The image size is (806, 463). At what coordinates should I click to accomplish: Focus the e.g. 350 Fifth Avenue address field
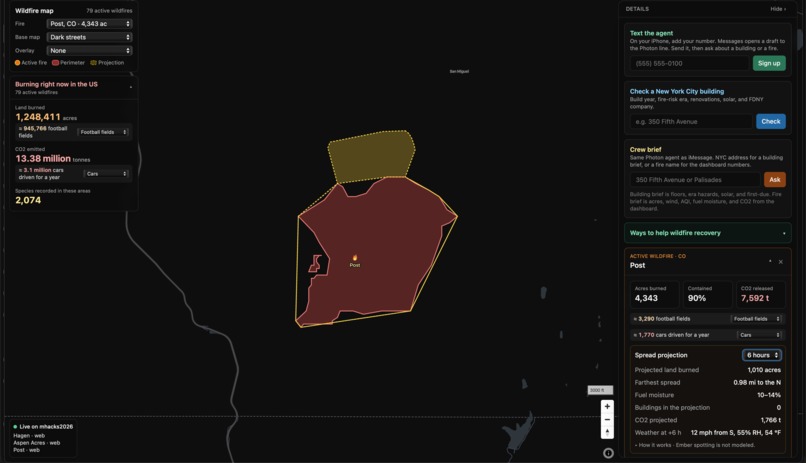691,121
